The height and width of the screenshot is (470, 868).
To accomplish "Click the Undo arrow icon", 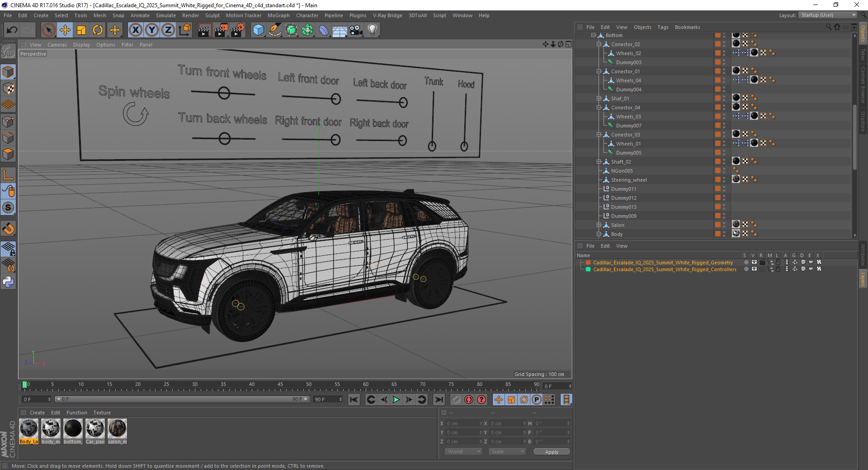I will tap(12, 30).
